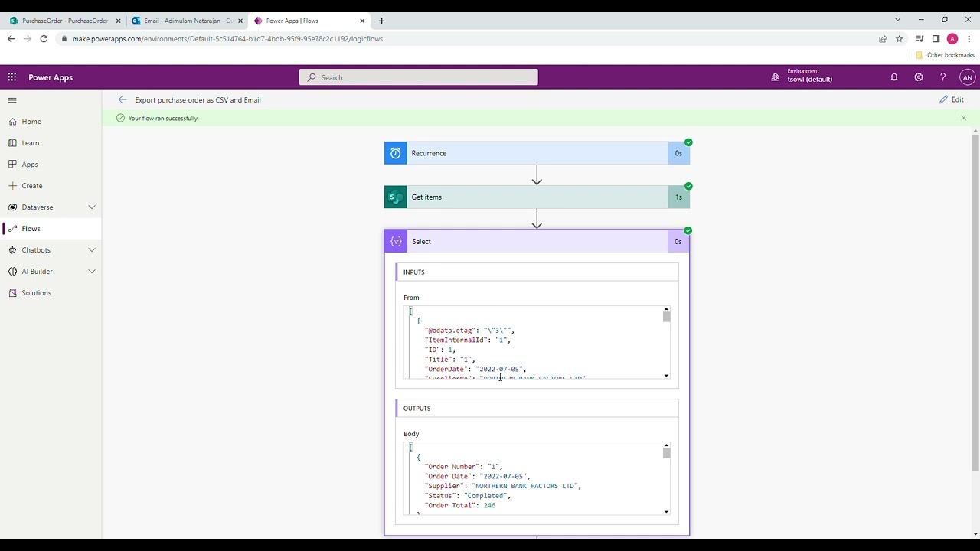
Task: Click the Power Apps header title
Action: (x=51, y=77)
